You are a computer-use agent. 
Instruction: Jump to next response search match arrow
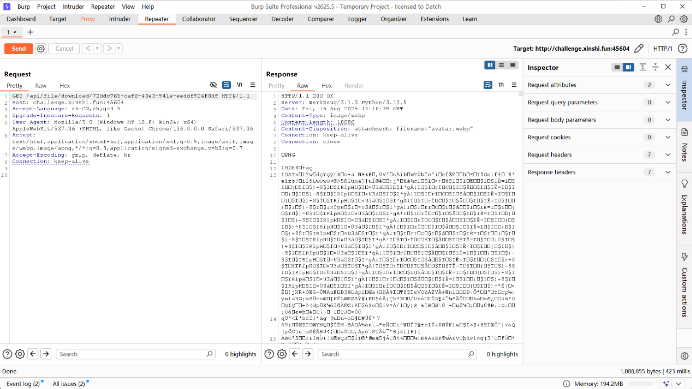308,354
